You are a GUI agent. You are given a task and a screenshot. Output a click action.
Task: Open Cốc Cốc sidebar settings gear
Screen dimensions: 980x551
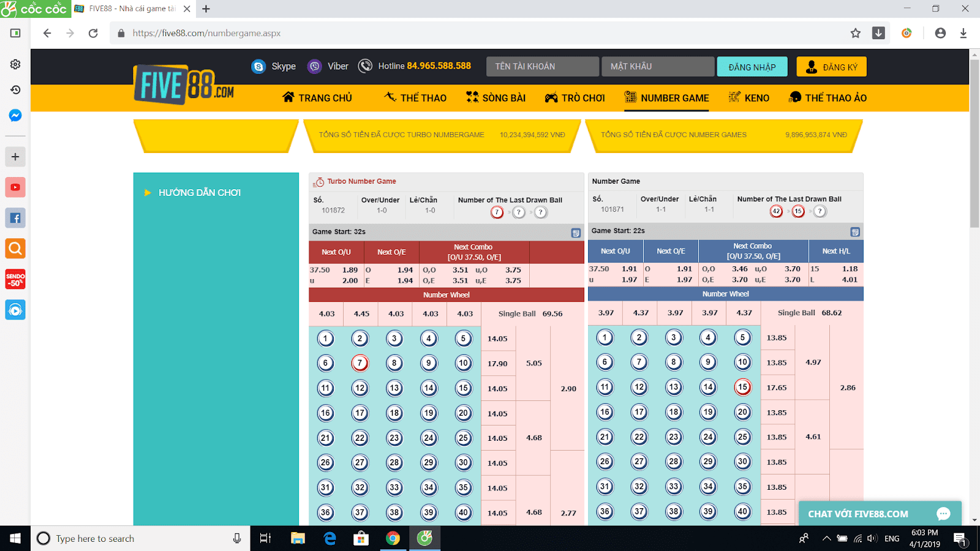[x=15, y=64]
